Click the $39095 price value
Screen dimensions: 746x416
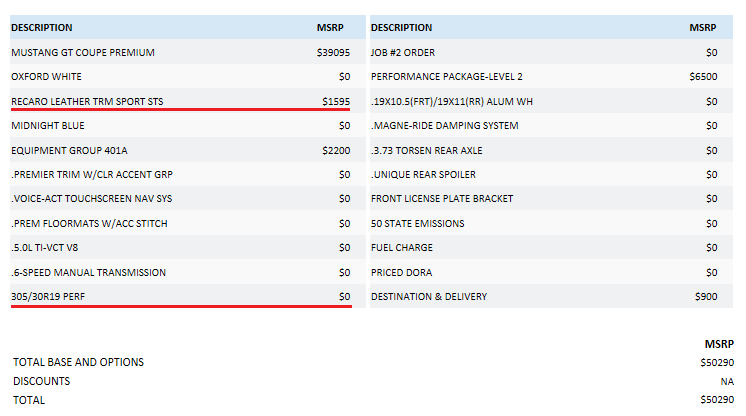point(333,52)
